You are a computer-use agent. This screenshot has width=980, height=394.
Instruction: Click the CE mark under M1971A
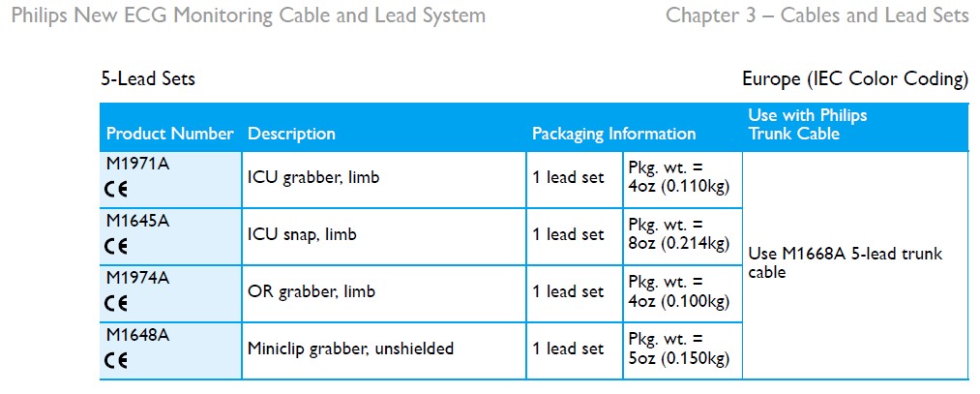click(x=116, y=189)
